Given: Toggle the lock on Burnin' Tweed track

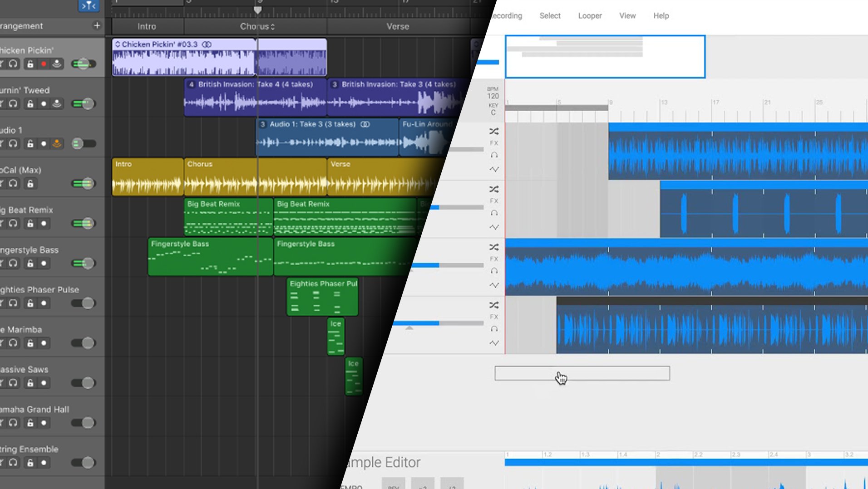Looking at the screenshot, I should (x=30, y=104).
